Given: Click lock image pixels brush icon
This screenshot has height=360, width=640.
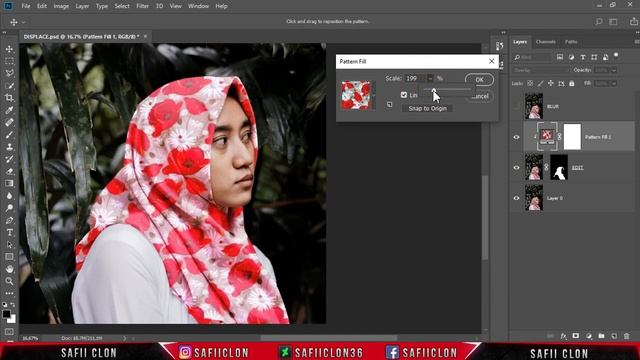Looking at the screenshot, I should click(540, 83).
